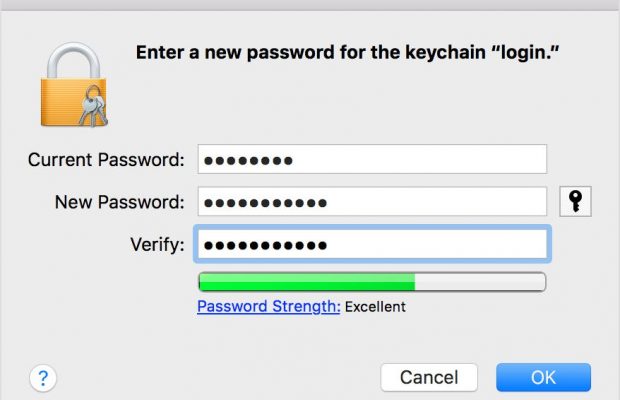The image size is (620, 400).
Task: Open the Password Strength link
Action: tap(269, 306)
